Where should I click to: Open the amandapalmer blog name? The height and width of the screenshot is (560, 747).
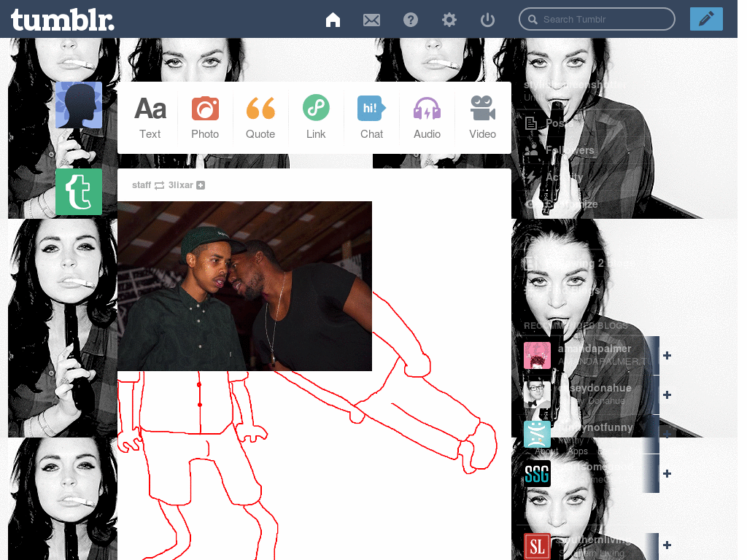[594, 349]
